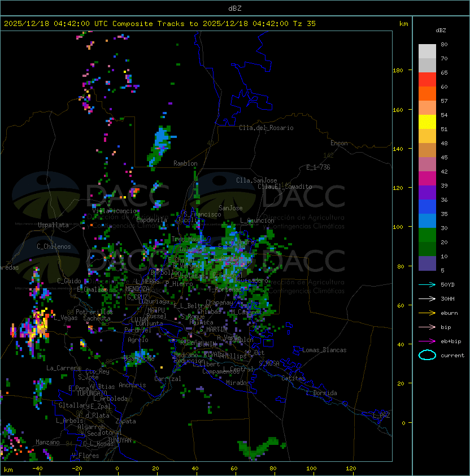
Task: Click the Capdevila place label
Action: [x=152, y=220]
